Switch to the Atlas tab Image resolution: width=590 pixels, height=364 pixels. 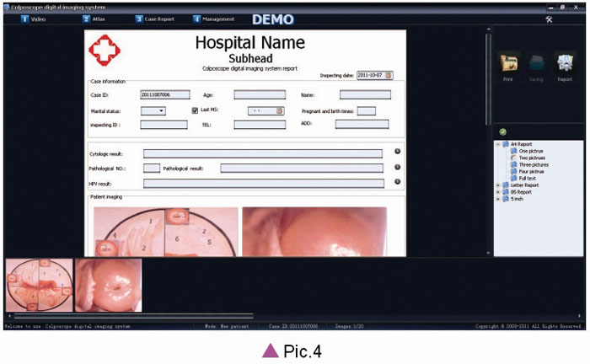(x=94, y=19)
